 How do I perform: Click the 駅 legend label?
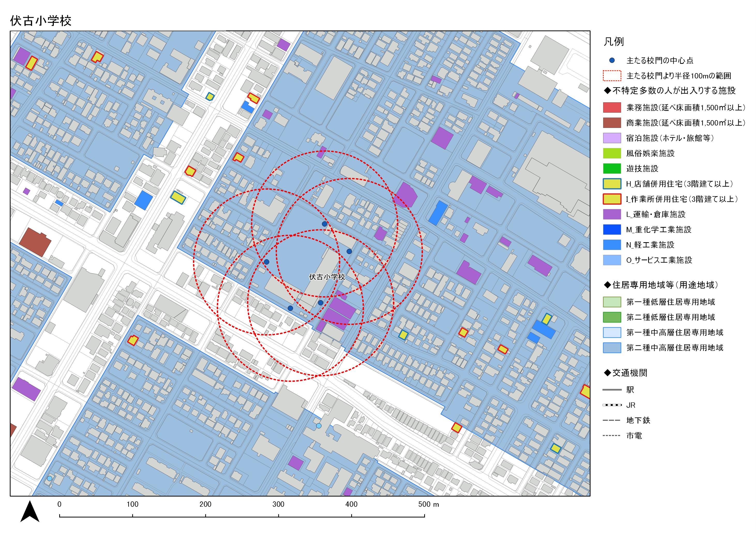(x=630, y=390)
